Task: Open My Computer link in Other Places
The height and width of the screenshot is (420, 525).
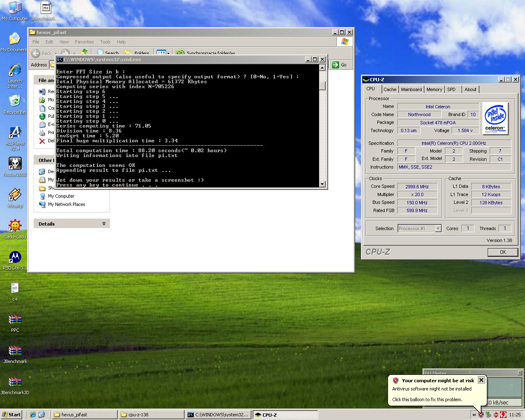Action: pyautogui.click(x=61, y=196)
